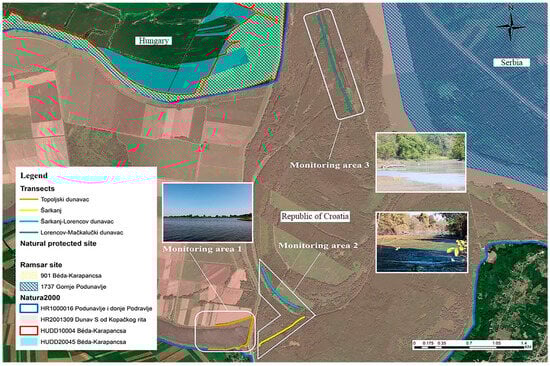Click the pale yellow 901 Béda-Karapancsa swatch
This screenshot has height=366, width=550.
[29, 275]
